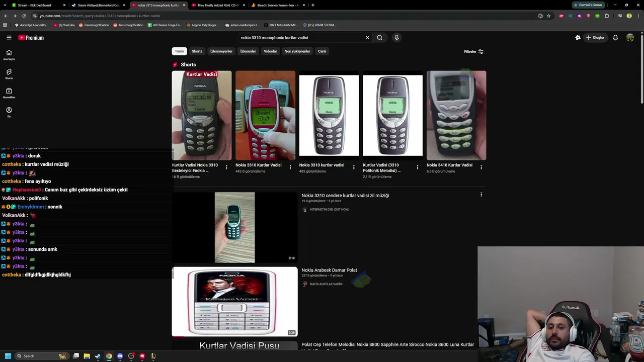The width and height of the screenshot is (644, 362).
Task: Focus the browser address bar URL
Action: [100, 16]
